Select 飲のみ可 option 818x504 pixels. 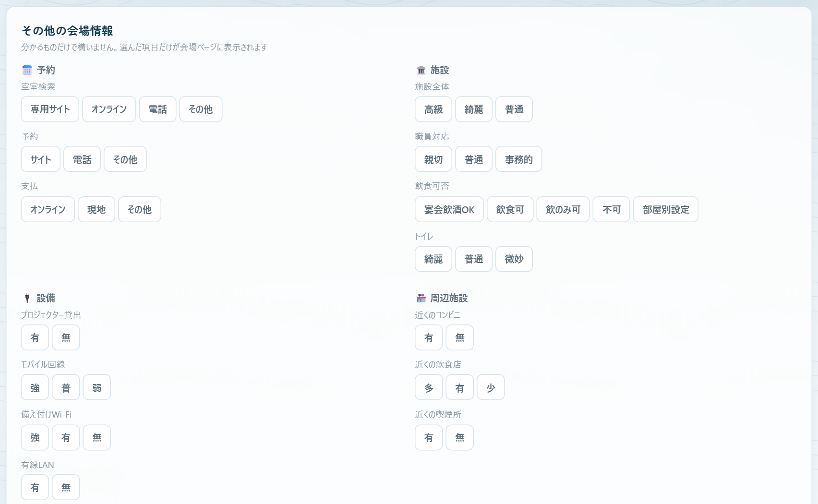coord(563,209)
